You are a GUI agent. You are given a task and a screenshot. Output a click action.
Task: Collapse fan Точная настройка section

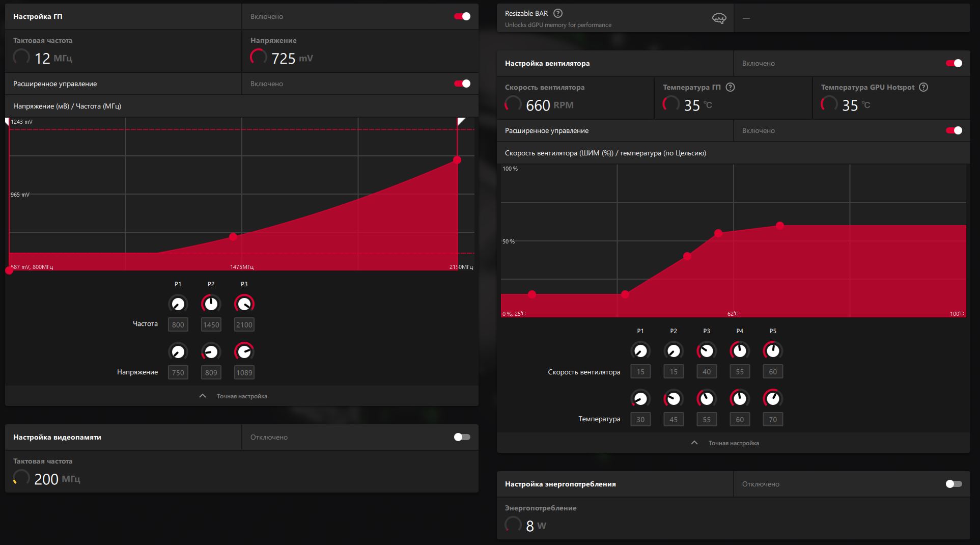(x=734, y=443)
